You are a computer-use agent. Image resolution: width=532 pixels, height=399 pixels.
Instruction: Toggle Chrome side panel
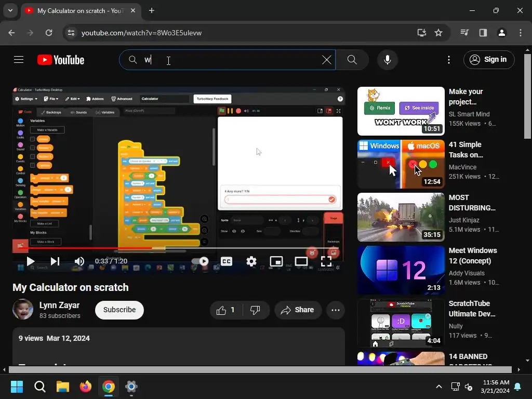(483, 33)
